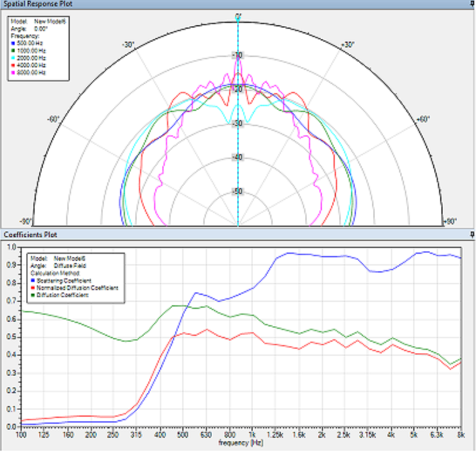
Task: Click 'Calculation Method' label in coefficients legend
Action: [55, 273]
